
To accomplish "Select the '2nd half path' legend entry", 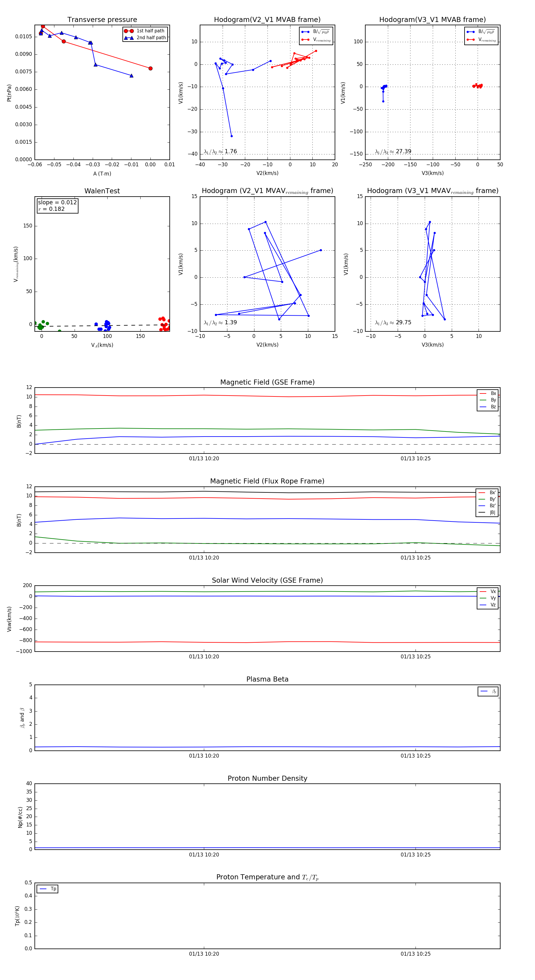I will point(145,38).
